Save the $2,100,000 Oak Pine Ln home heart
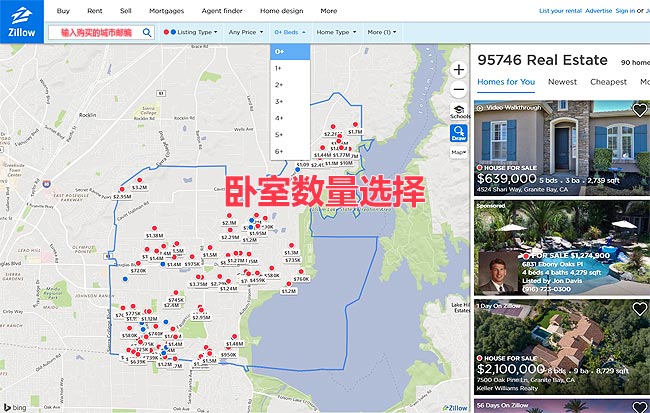 640,309
